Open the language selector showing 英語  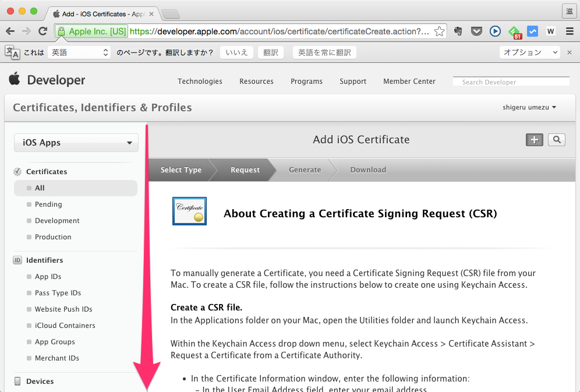tap(79, 52)
